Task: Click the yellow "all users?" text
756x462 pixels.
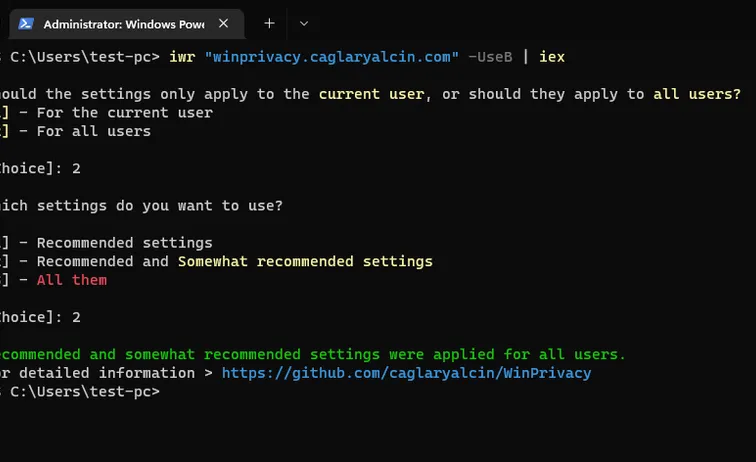Action: tap(697, 95)
